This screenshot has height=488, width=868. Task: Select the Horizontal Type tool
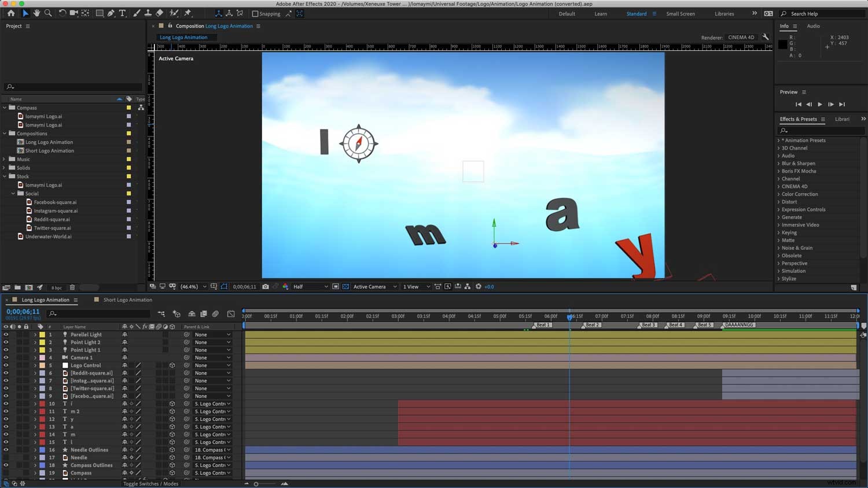pyautogui.click(x=123, y=13)
